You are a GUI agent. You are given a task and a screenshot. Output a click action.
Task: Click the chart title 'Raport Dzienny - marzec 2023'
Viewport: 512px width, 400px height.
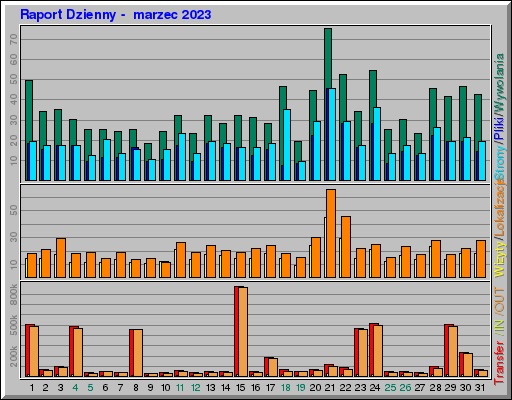coord(116,15)
